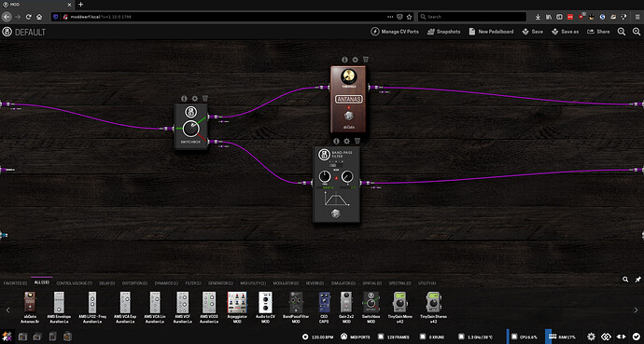This screenshot has width=644, height=344.
Task: Switch to Delay plugin tab
Action: (106, 283)
